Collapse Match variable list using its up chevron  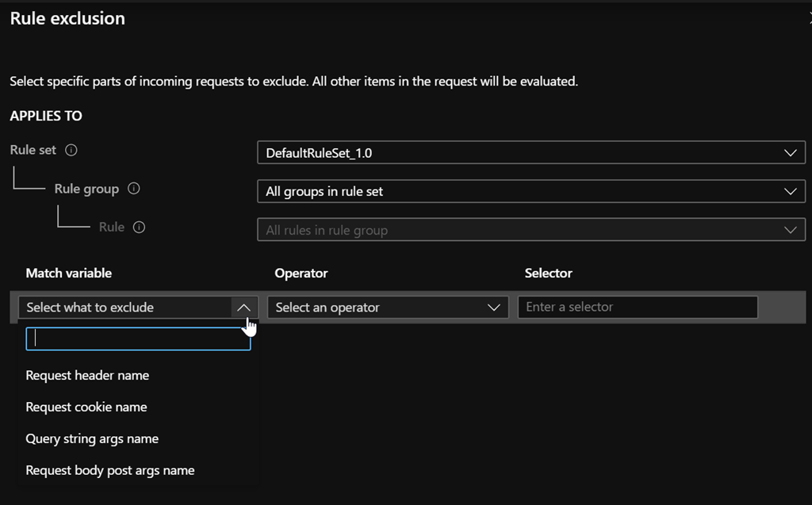coord(243,308)
